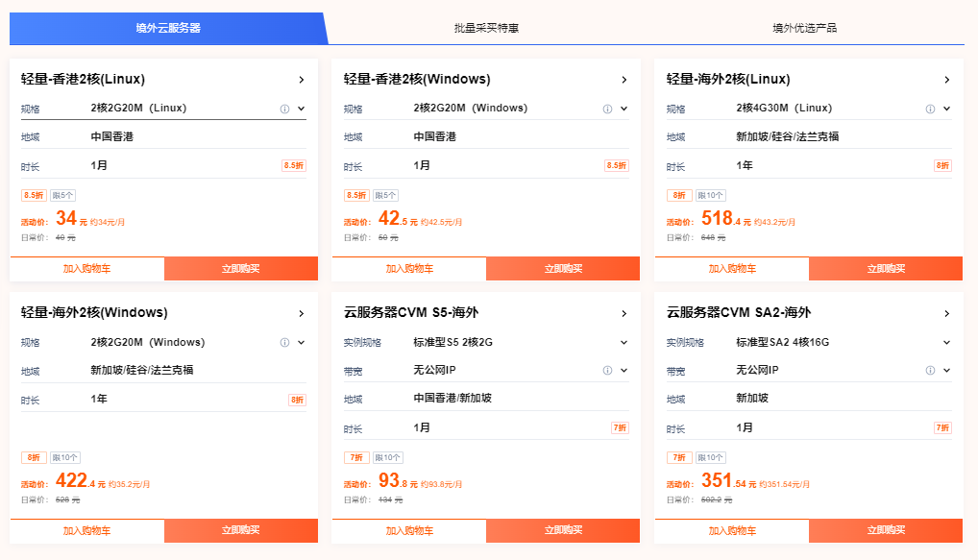
Task: Expand 规格 dropdown on 轻量-海外2核(Windows) card
Action: pos(302,342)
